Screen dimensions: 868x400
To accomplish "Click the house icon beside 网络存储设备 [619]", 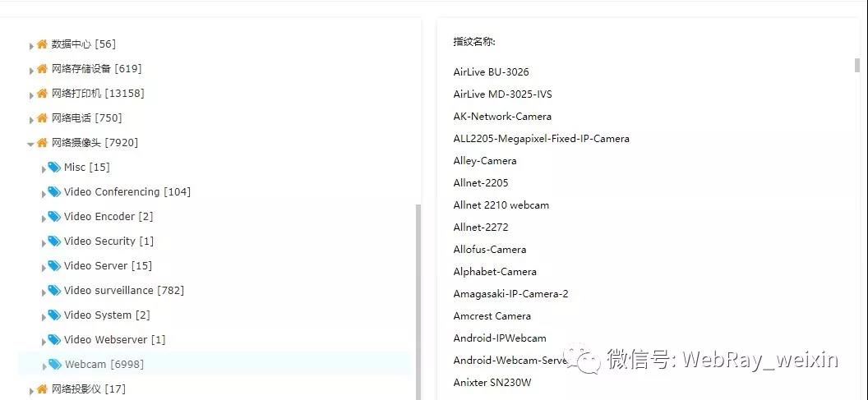I will (42, 69).
